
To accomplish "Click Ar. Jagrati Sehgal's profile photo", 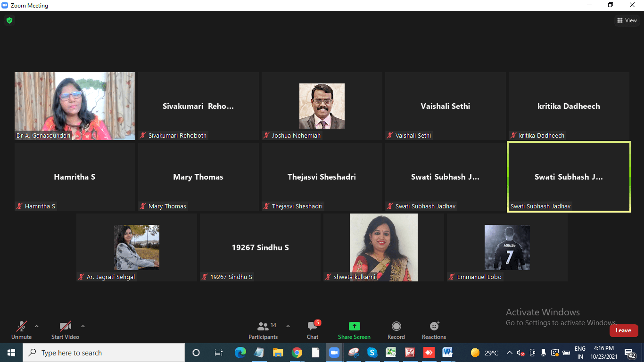I will click(137, 247).
